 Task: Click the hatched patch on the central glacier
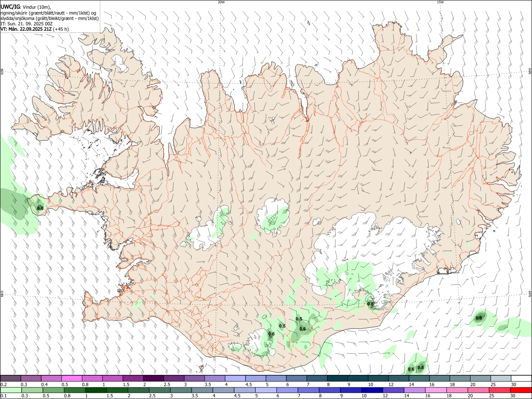272,219
